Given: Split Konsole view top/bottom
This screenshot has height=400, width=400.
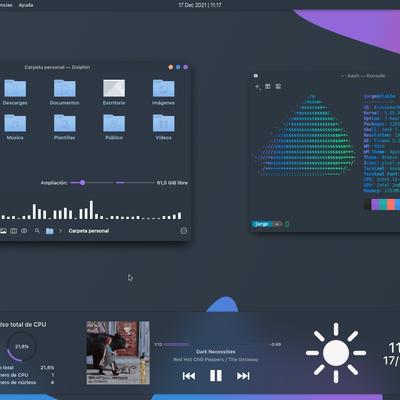Looking at the screenshot, I should tap(278, 86).
